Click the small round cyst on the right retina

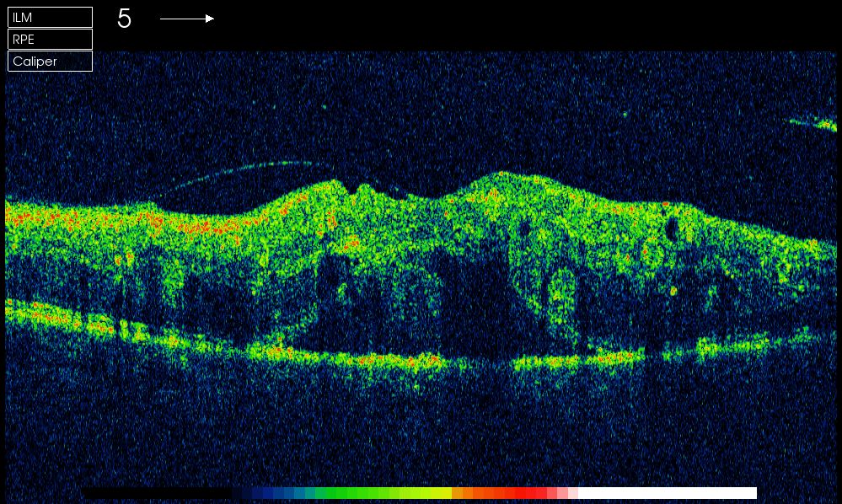(672, 229)
